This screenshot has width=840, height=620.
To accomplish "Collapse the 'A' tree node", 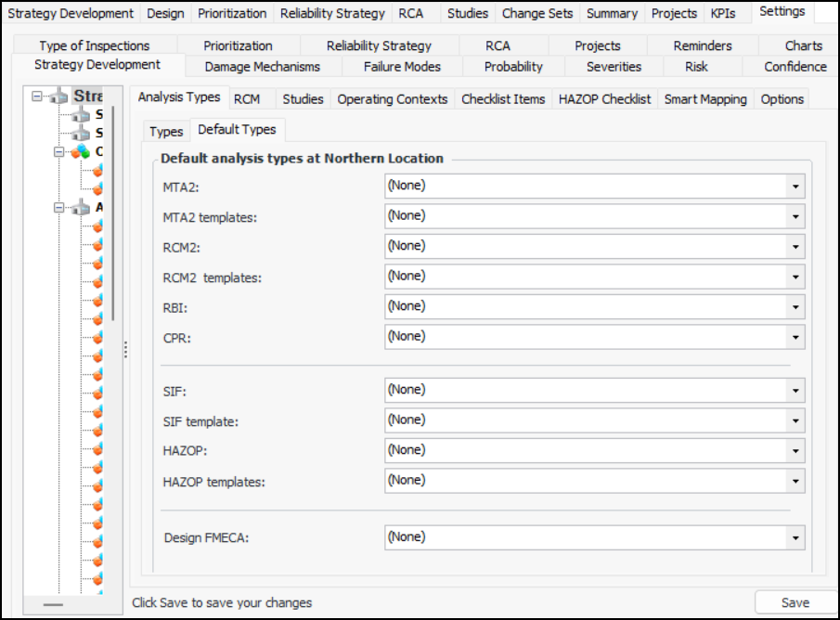I will coord(58,208).
